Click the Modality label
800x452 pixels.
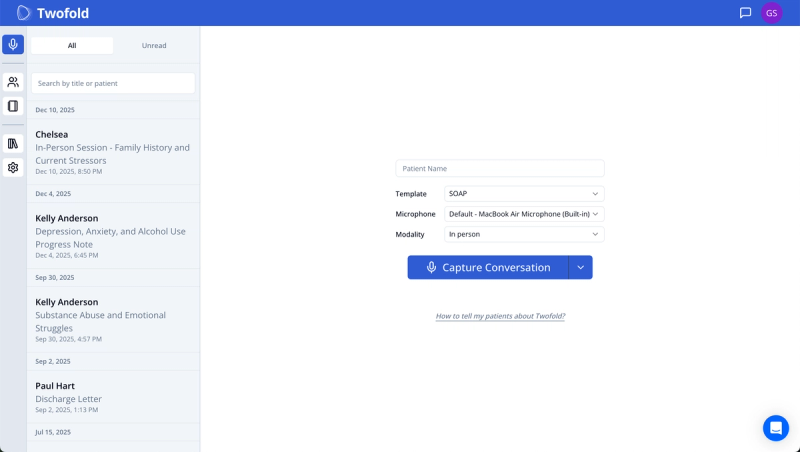[x=410, y=234]
